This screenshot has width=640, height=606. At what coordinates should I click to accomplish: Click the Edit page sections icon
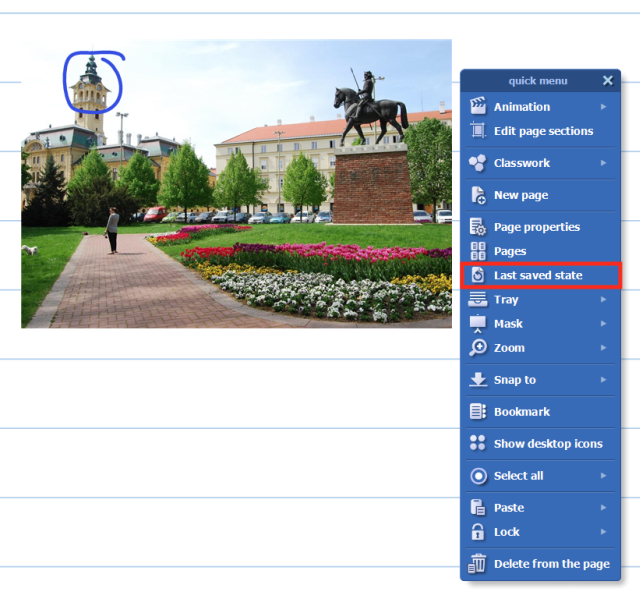point(478,131)
